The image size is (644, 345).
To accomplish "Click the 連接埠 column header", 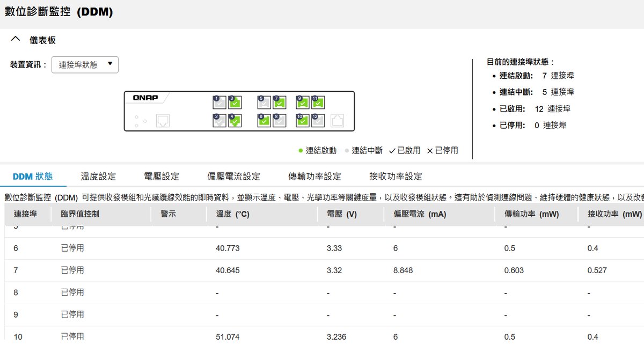I will (x=25, y=214).
